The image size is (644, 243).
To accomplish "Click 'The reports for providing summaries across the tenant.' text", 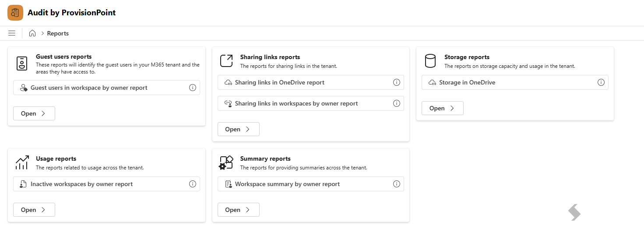I will pos(304,168).
